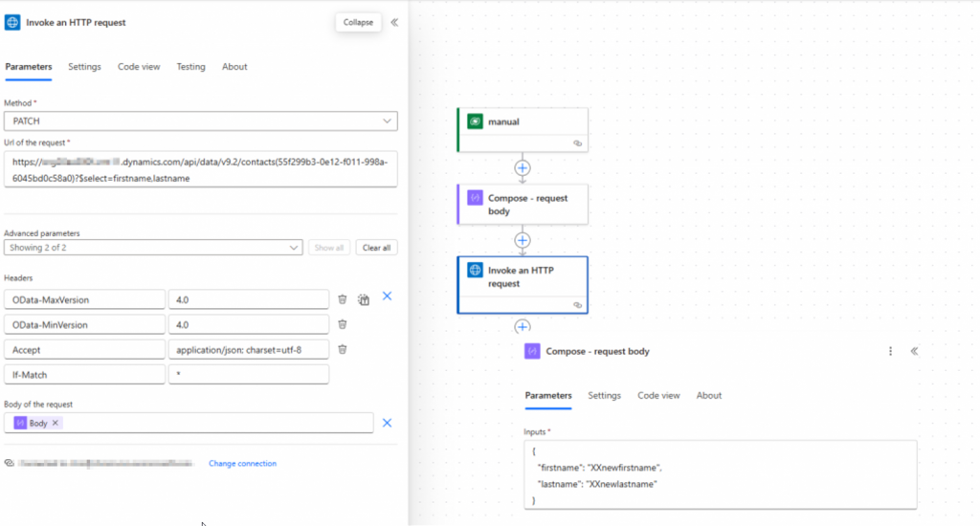980x526 pixels.
Task: Delete the Accept header row
Action: 342,350
